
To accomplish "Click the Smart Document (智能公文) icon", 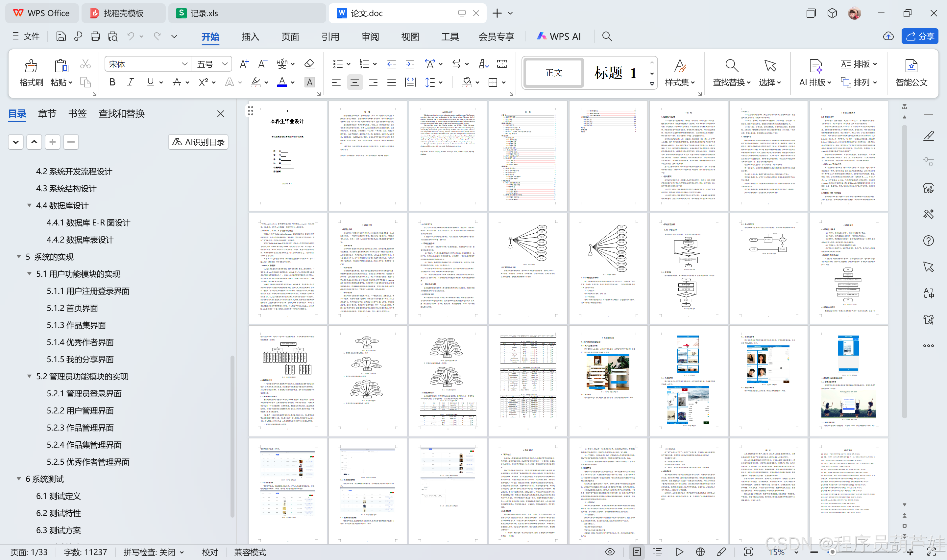I will click(x=911, y=66).
